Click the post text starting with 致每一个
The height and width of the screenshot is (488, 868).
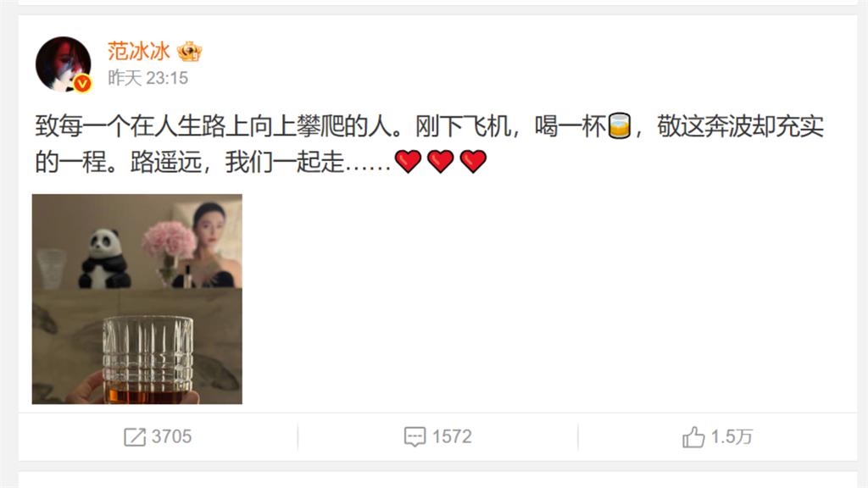tap(430, 144)
